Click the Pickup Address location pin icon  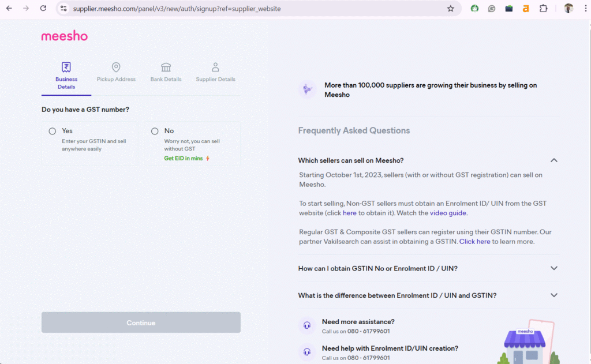[116, 67]
